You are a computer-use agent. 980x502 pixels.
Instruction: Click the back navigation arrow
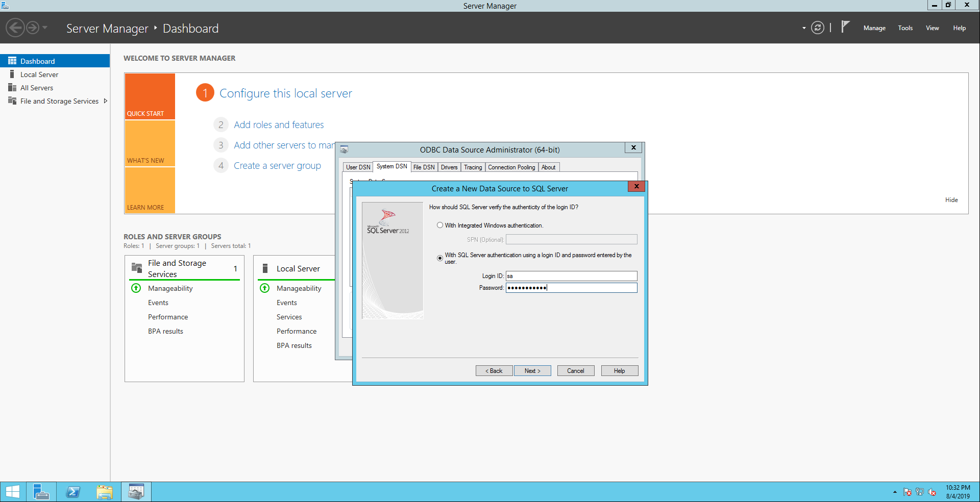point(15,28)
